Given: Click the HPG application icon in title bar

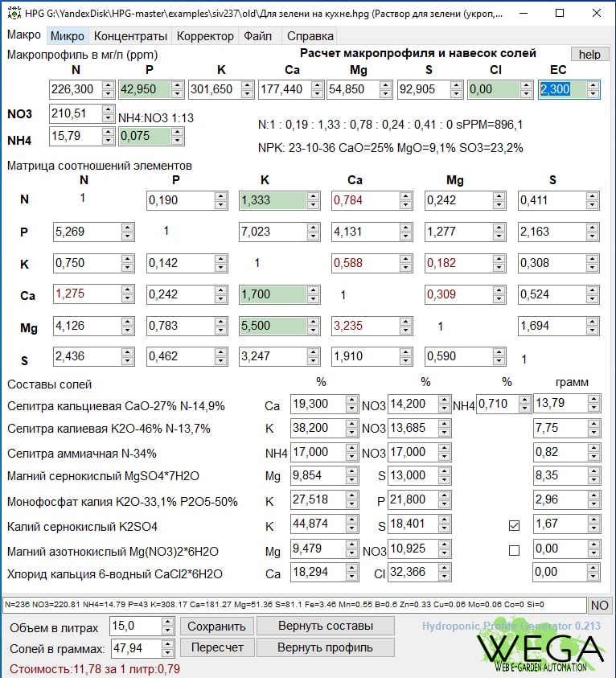Looking at the screenshot, I should [14, 13].
